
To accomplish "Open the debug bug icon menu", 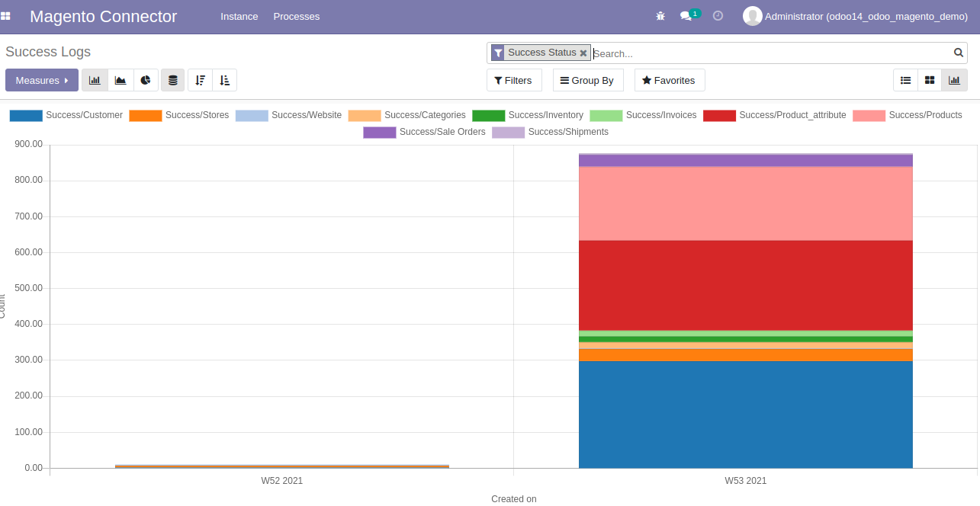I will 660,16.
